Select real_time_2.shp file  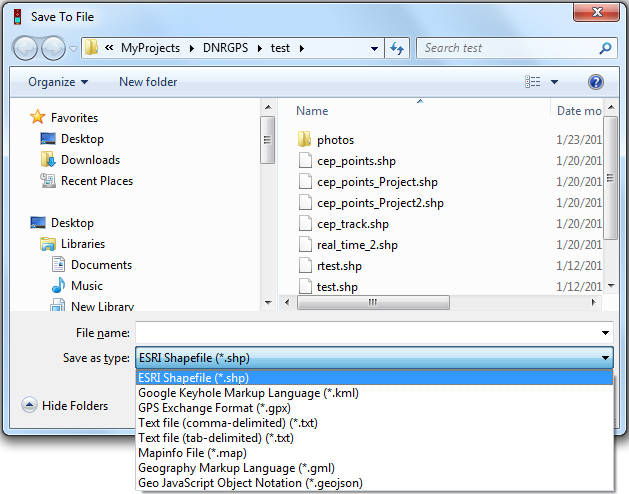(348, 245)
